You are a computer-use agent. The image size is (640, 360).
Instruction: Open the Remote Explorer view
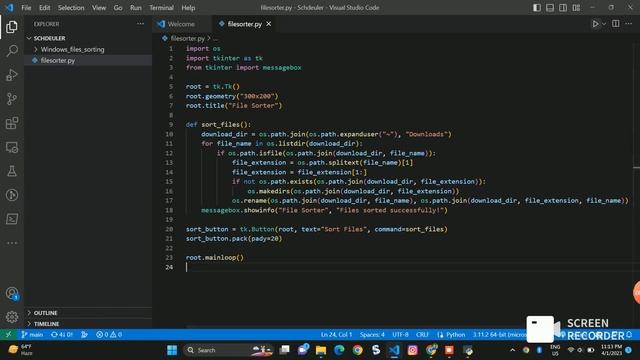12,147
